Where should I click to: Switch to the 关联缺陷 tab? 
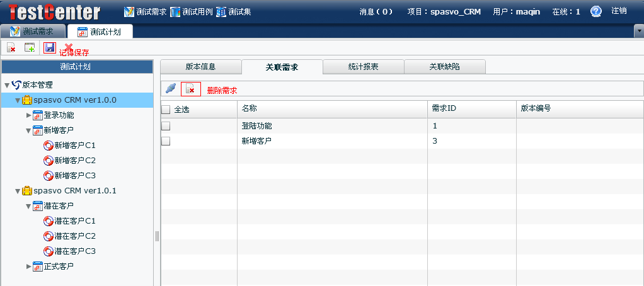coord(444,67)
